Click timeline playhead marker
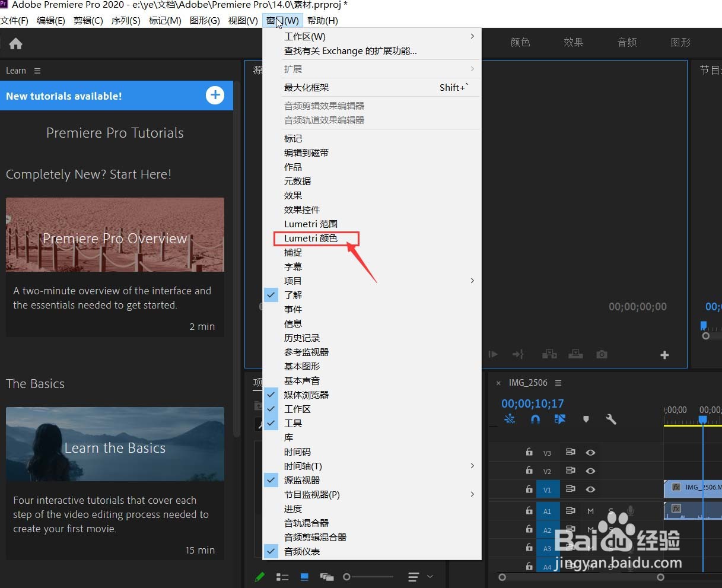The height and width of the screenshot is (588, 722). (x=702, y=419)
